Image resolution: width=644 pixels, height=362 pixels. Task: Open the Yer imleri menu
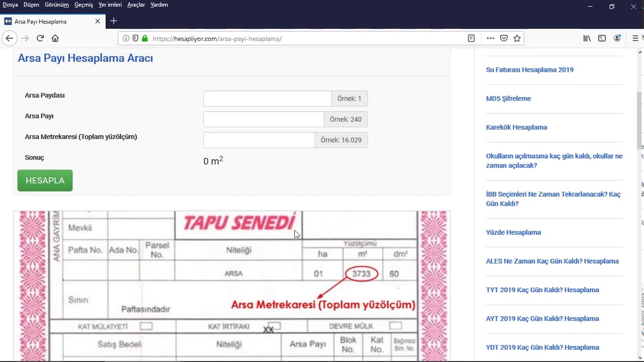pos(110,5)
